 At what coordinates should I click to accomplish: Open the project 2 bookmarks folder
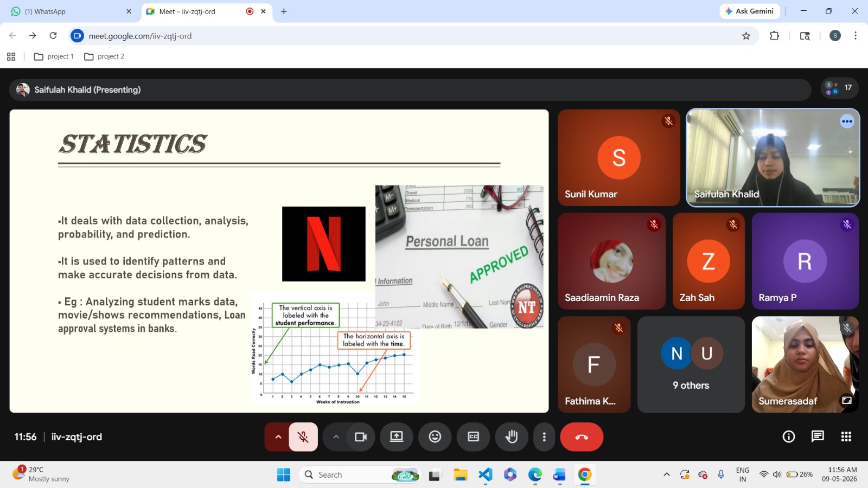point(104,56)
